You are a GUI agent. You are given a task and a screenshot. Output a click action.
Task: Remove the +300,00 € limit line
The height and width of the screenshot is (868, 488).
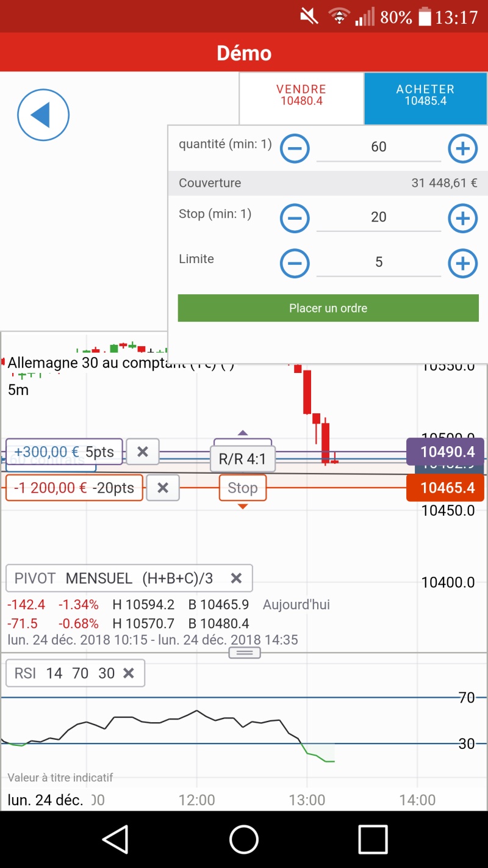pos(143,452)
